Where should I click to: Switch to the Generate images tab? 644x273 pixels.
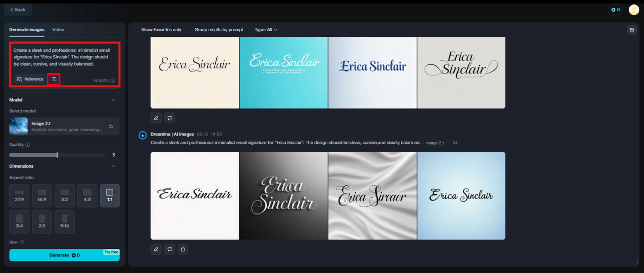point(27,30)
